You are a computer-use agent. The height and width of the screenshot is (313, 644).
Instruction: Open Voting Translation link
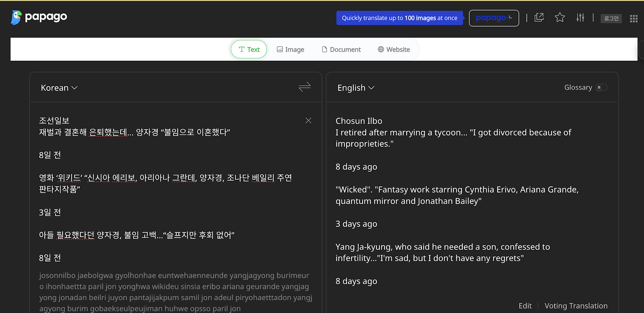(576, 306)
